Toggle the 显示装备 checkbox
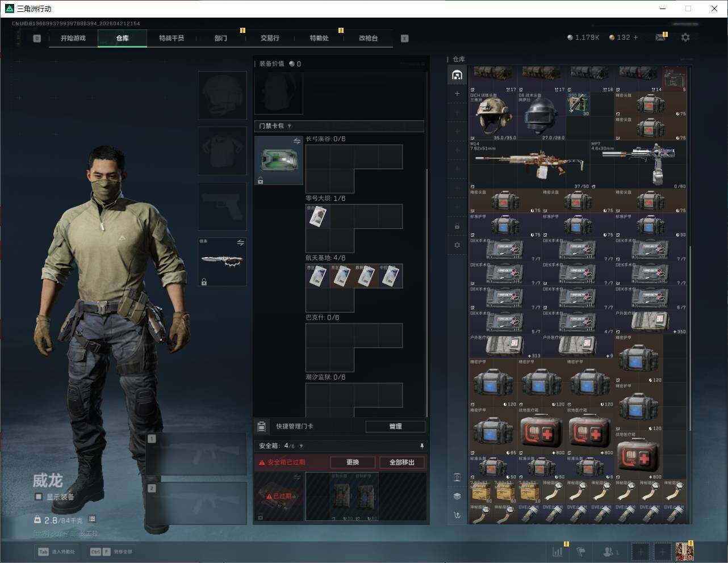Image resolution: width=728 pixels, height=563 pixels. (x=39, y=497)
